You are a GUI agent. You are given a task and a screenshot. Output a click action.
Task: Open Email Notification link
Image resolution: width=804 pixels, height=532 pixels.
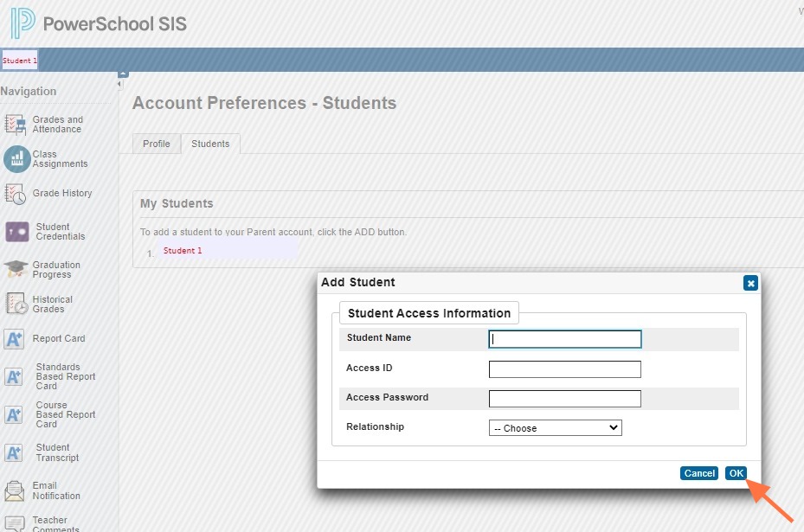click(x=56, y=490)
